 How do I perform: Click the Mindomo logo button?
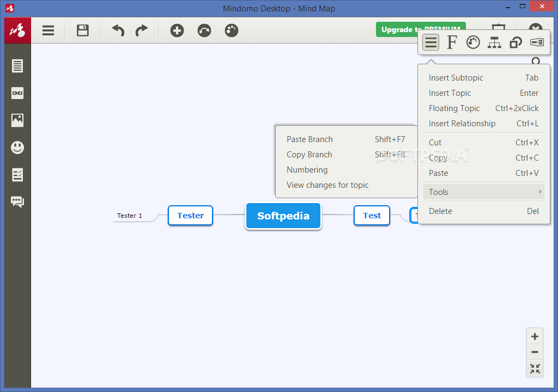[x=17, y=30]
